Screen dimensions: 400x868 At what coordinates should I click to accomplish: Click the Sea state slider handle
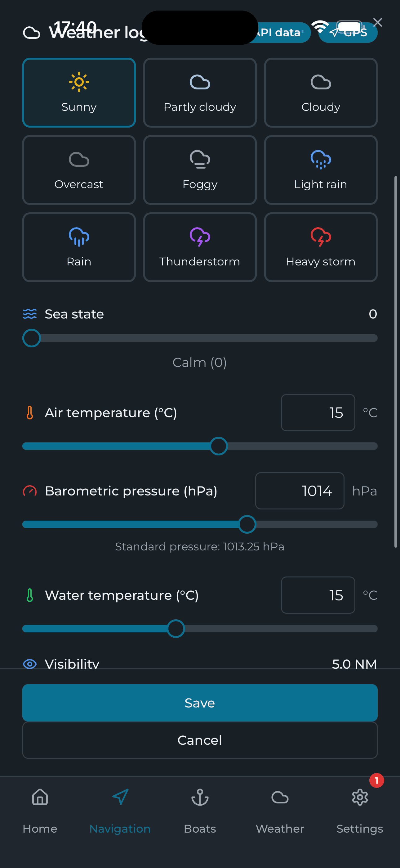pyautogui.click(x=32, y=338)
